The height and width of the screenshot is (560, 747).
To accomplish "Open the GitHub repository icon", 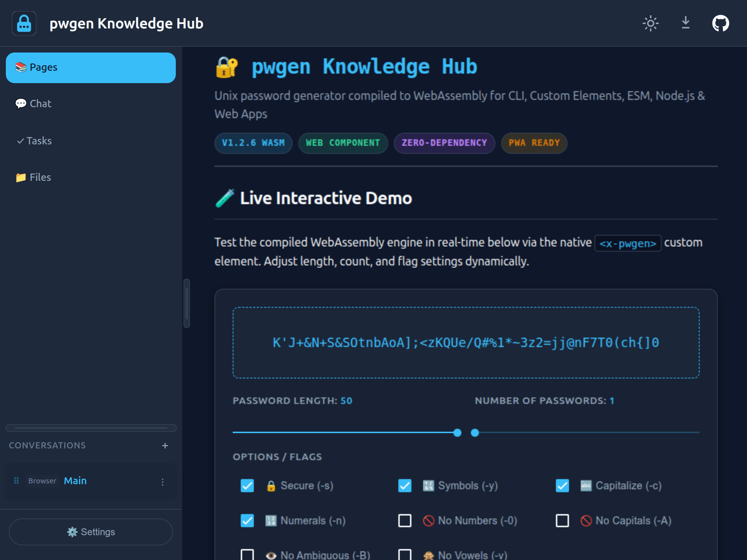I will click(x=720, y=23).
